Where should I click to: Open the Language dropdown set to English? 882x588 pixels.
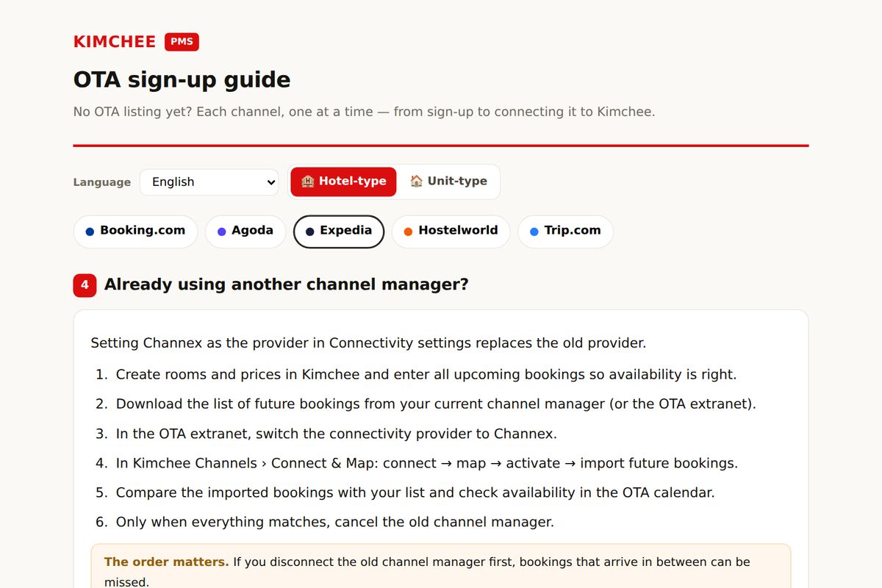pos(209,182)
